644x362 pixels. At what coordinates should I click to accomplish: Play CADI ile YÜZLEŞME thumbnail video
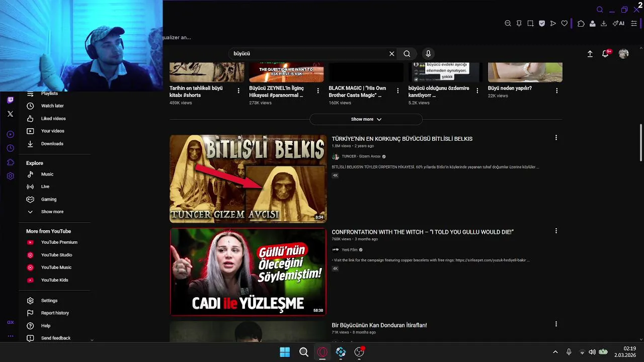(248, 272)
